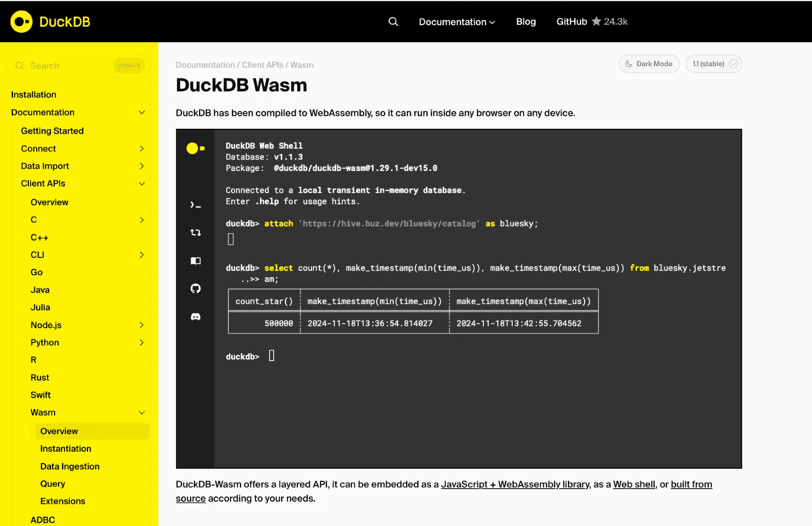Collapse the Documentation sidebar section chevron
This screenshot has height=526, width=812.
[142, 112]
